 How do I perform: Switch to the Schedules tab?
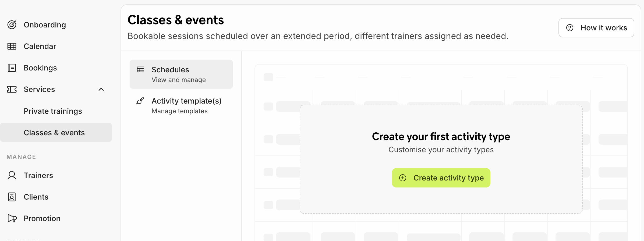pyautogui.click(x=181, y=74)
